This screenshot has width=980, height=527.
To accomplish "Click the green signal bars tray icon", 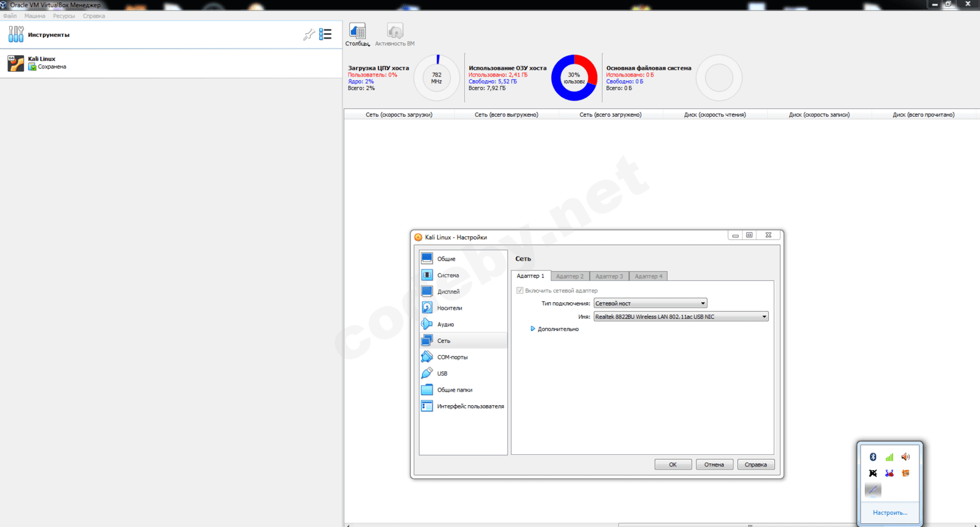I will 889,457.
